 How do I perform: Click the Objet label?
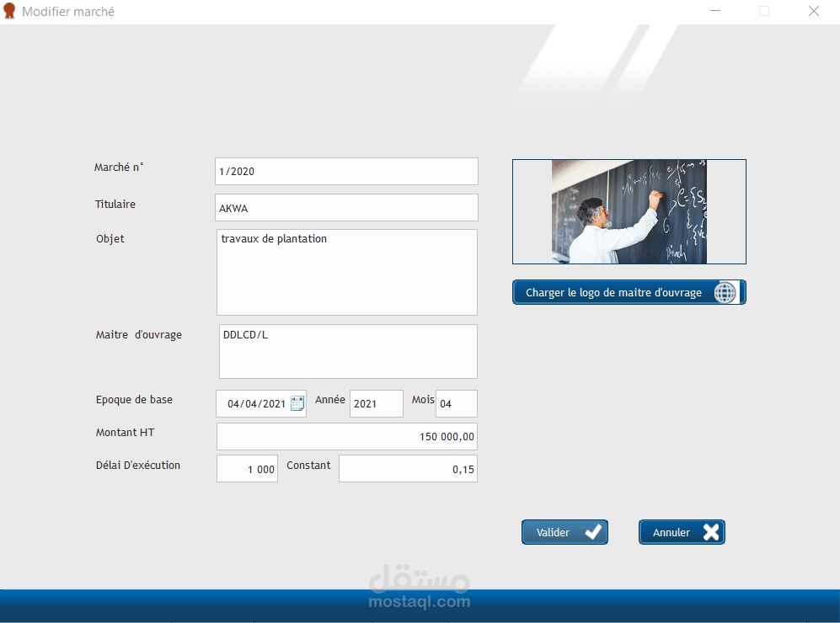110,239
